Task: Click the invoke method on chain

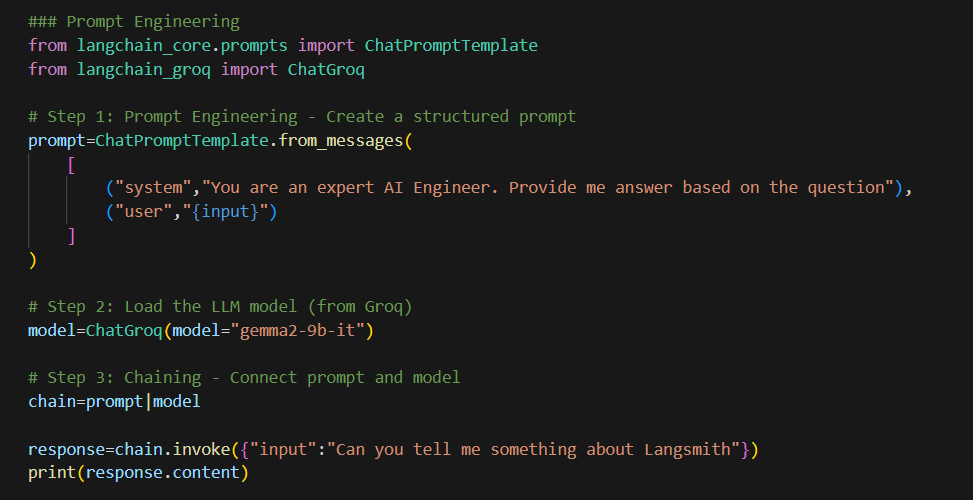Action: pyautogui.click(x=200, y=449)
